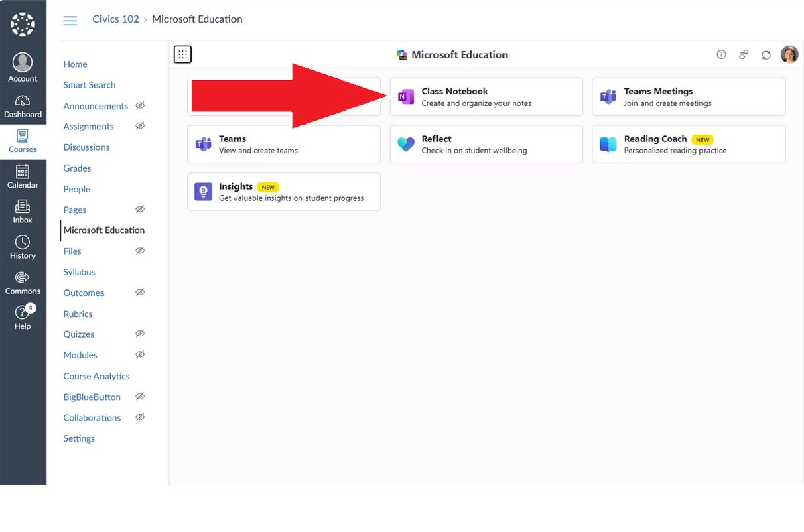
Task: Click the Help notification badge showing 4
Action: click(x=31, y=308)
